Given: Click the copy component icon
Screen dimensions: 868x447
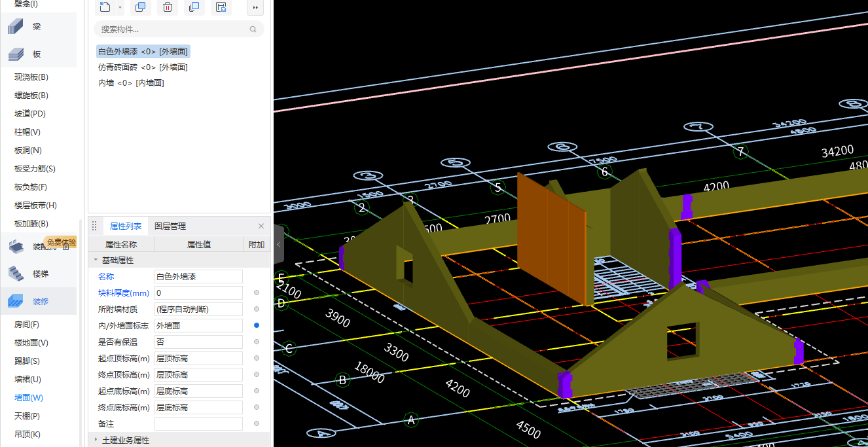Looking at the screenshot, I should [x=140, y=7].
